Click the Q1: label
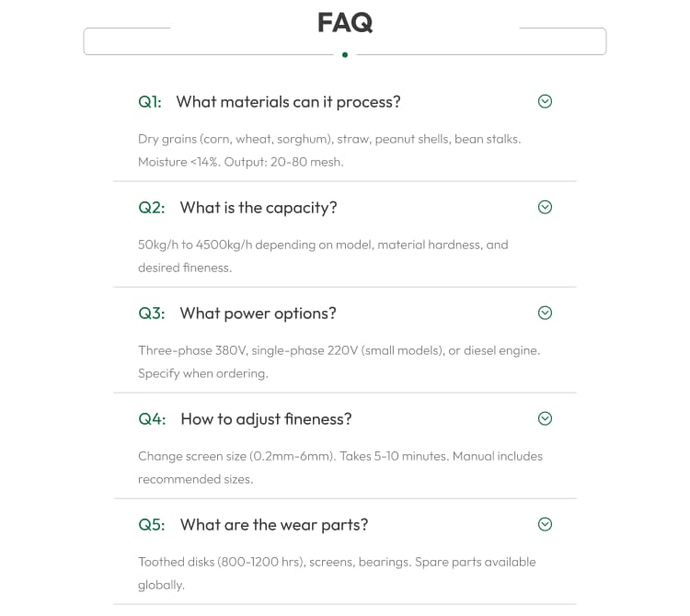 [150, 102]
